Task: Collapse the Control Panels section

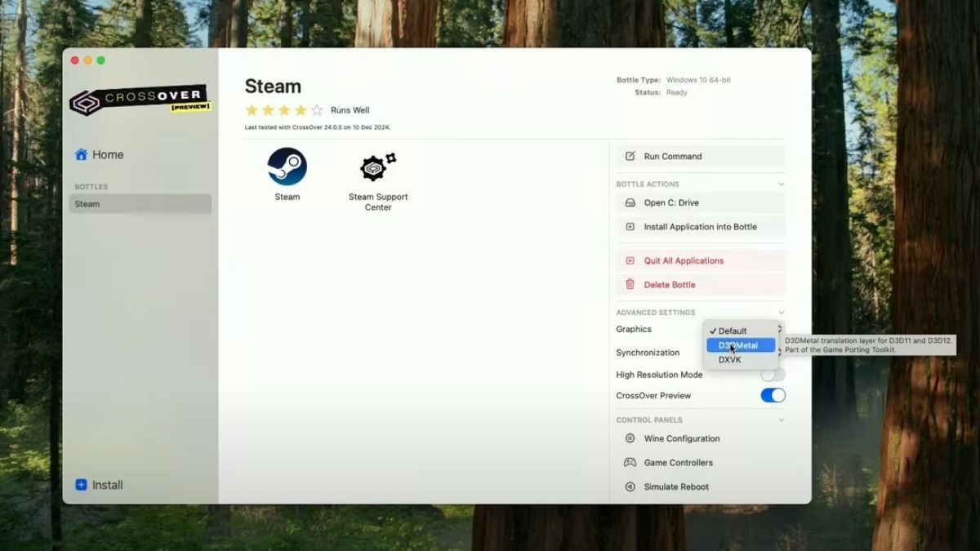Action: tap(782, 420)
